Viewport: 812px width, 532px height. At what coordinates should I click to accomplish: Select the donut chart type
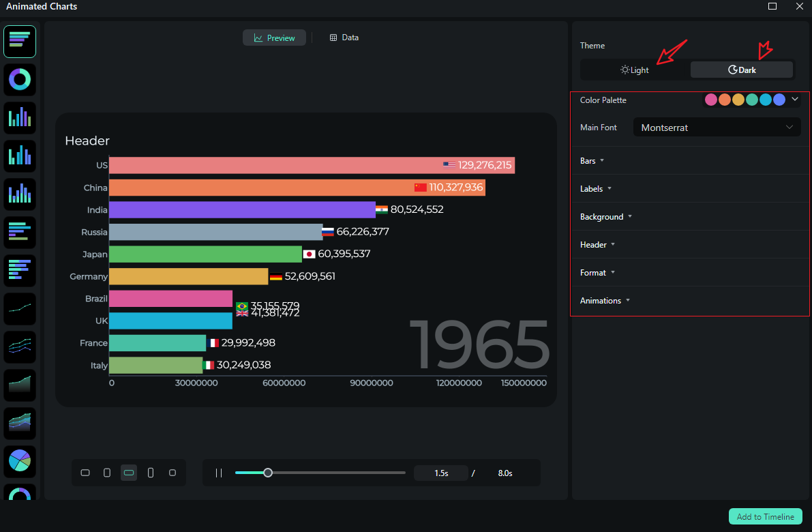(x=19, y=80)
